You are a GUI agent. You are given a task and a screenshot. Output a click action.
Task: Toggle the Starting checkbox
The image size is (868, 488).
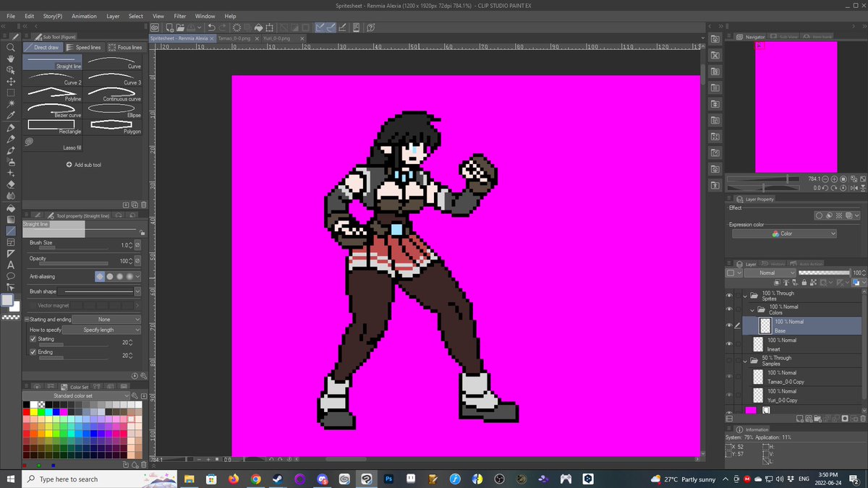[33, 339]
